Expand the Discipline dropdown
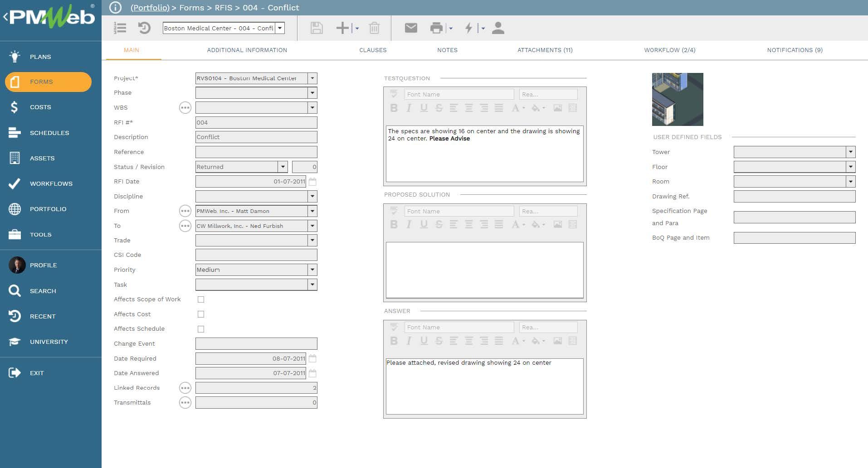Image resolution: width=868 pixels, height=468 pixels. pos(312,197)
